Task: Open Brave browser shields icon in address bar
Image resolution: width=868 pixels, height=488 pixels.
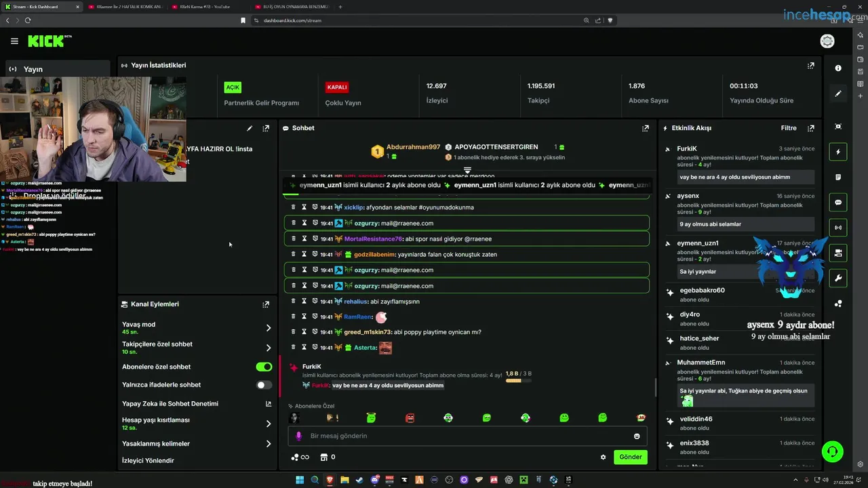Action: tap(610, 20)
